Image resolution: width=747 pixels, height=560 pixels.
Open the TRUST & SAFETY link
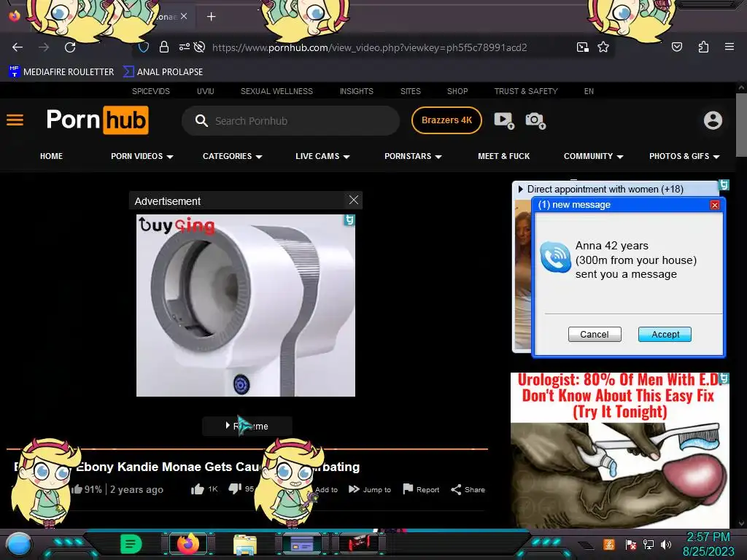coord(525,91)
